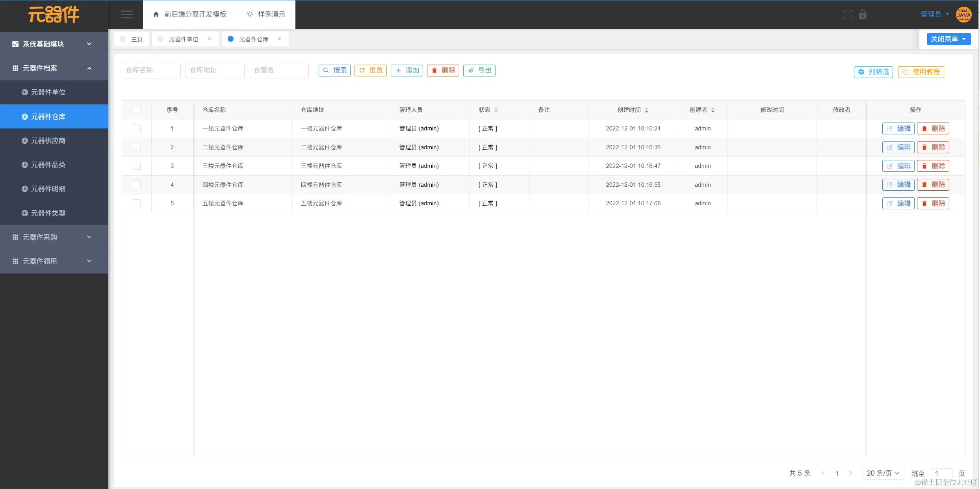Click the hamburger menu collapse icon
Image resolution: width=980 pixels, height=489 pixels.
click(126, 15)
